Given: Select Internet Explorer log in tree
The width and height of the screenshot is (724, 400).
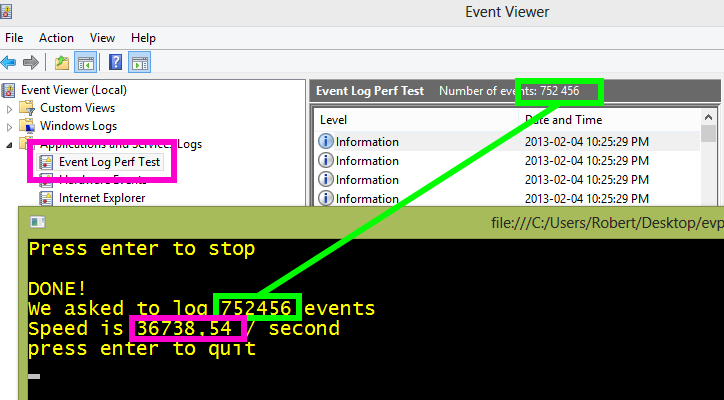Looking at the screenshot, I should 102,198.
